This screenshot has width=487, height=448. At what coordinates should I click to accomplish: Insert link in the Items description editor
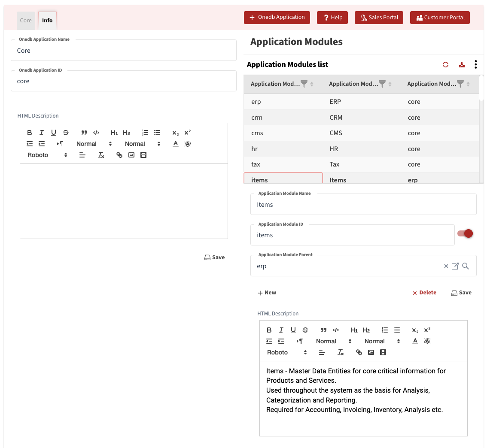[x=359, y=353]
